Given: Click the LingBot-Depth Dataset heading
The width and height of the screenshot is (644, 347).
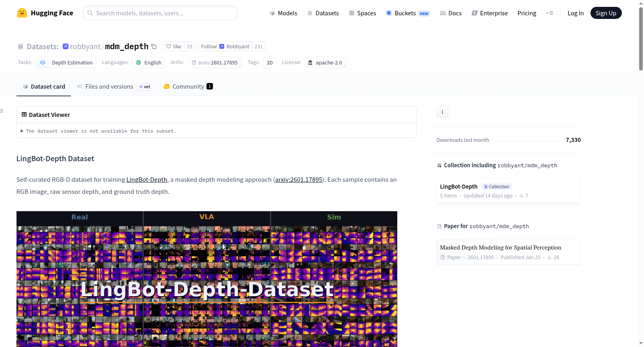Looking at the screenshot, I should [55, 158].
